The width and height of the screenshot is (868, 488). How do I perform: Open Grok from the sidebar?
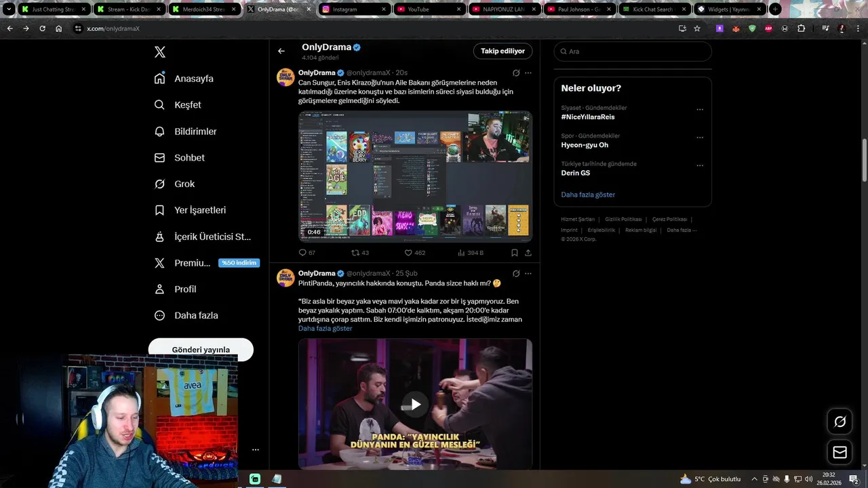175,184
